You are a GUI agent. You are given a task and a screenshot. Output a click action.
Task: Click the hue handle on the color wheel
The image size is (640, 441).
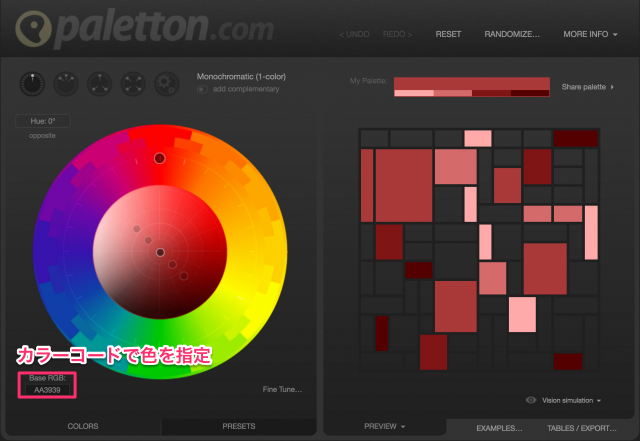pos(160,158)
